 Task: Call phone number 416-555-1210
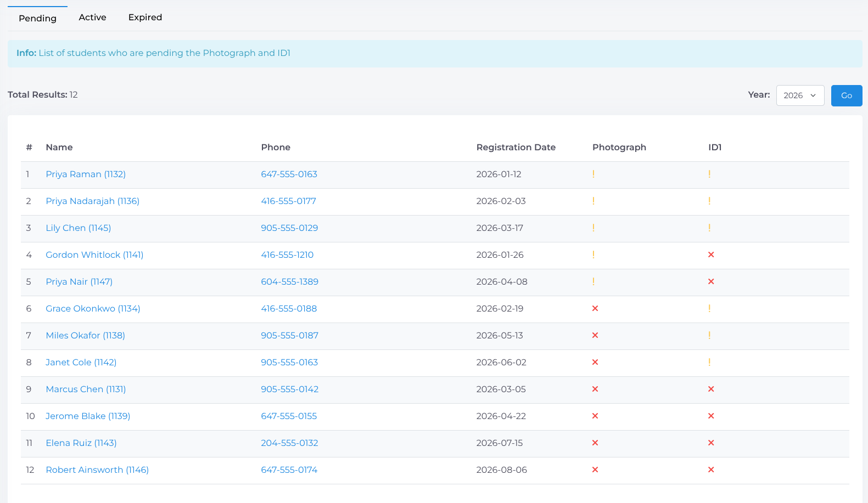[287, 255]
